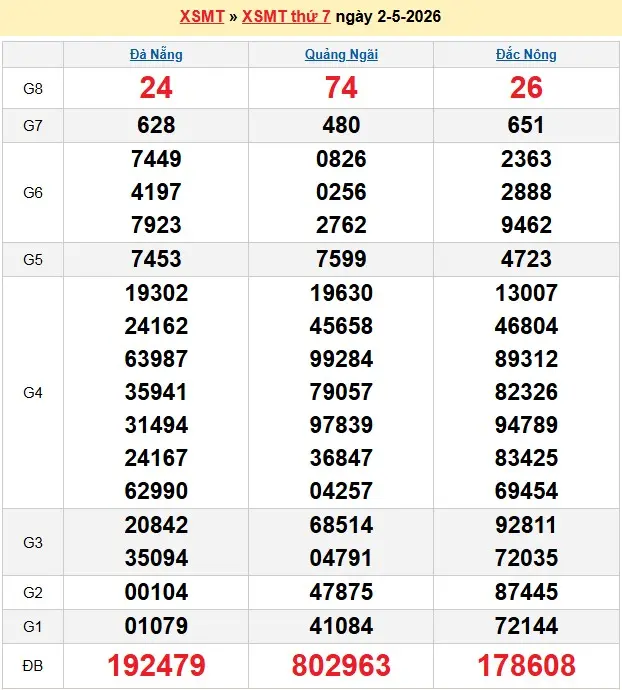
Task: Select G4 number 89312
Action: [526, 359]
